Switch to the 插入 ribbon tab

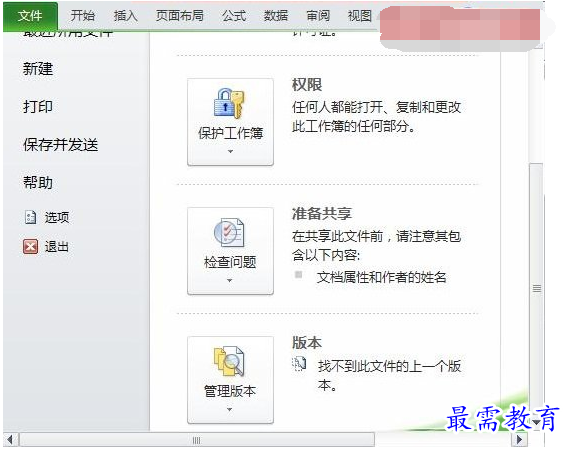point(125,16)
